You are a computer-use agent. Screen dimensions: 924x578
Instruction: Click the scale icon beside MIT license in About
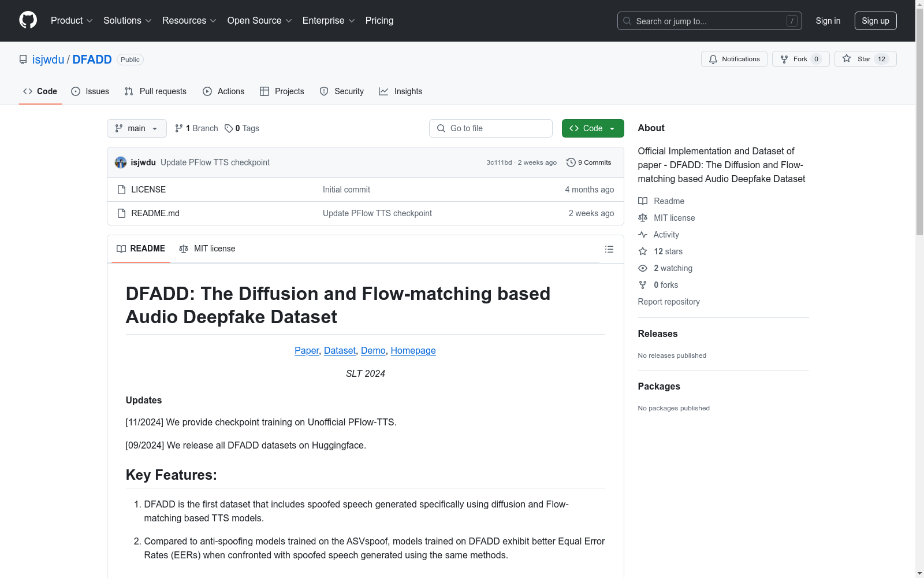(643, 218)
